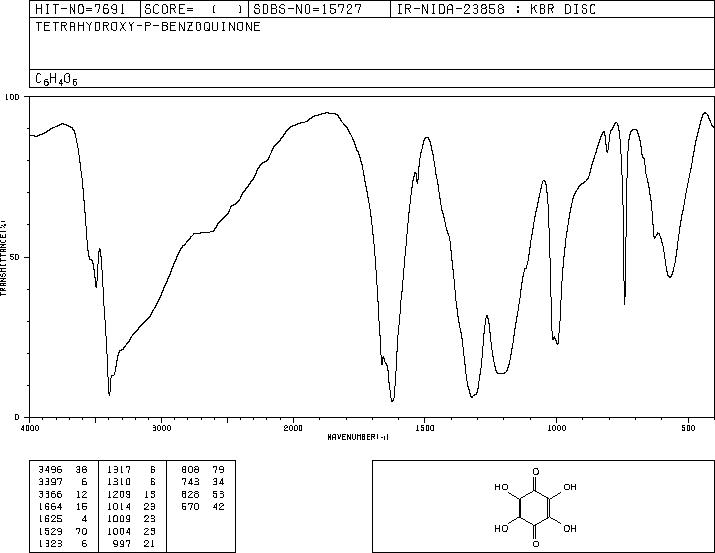This screenshot has height=553, width=715.
Task: Click the bottom carbonyl O in the structure
Action: (x=536, y=544)
